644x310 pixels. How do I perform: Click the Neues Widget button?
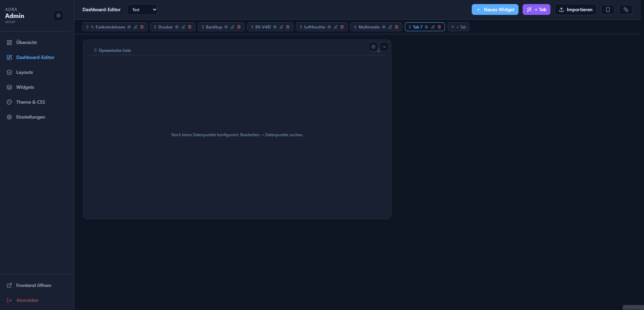[495, 9]
